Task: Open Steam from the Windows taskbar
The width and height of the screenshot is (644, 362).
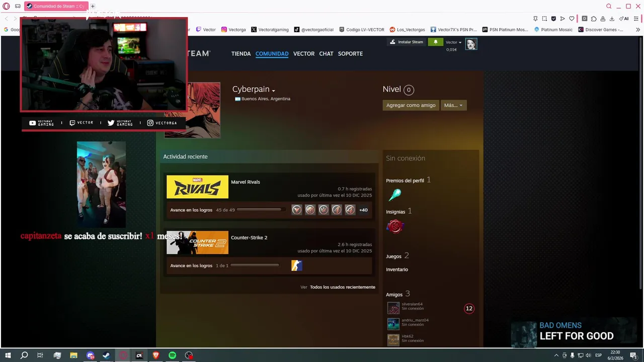Action: point(106,355)
